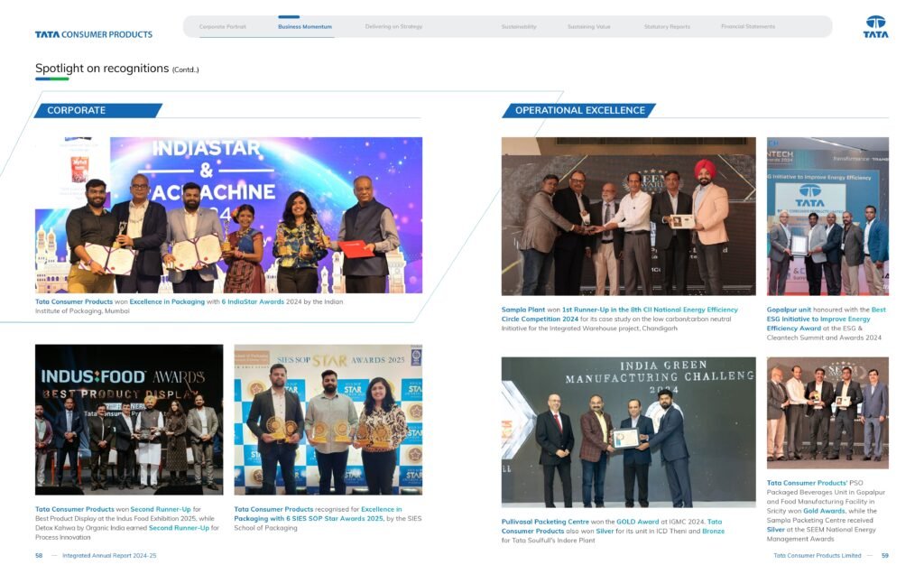The height and width of the screenshot is (574, 924).
Task: Select the Business Momentum tab
Action: [x=305, y=26]
